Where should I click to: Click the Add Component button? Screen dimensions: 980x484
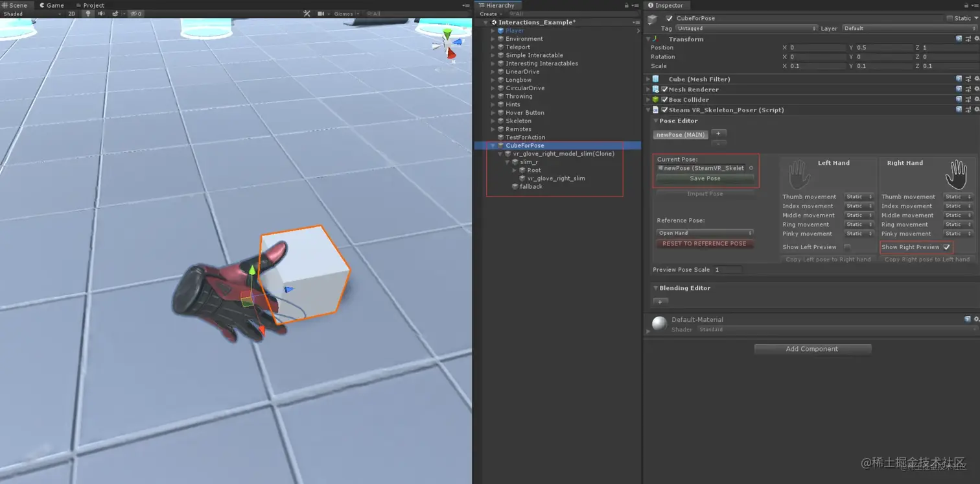click(x=812, y=349)
